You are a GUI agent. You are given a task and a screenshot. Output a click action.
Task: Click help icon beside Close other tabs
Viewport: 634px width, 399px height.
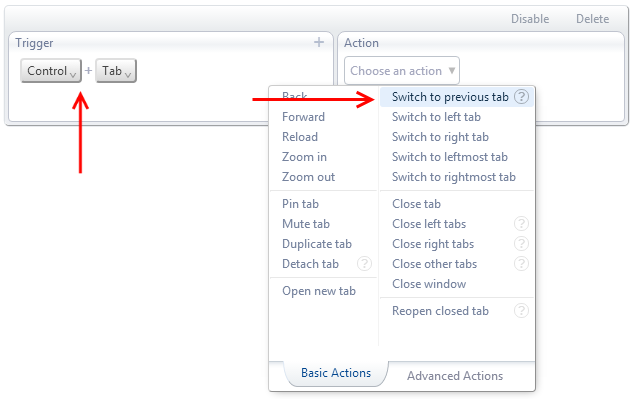521,264
